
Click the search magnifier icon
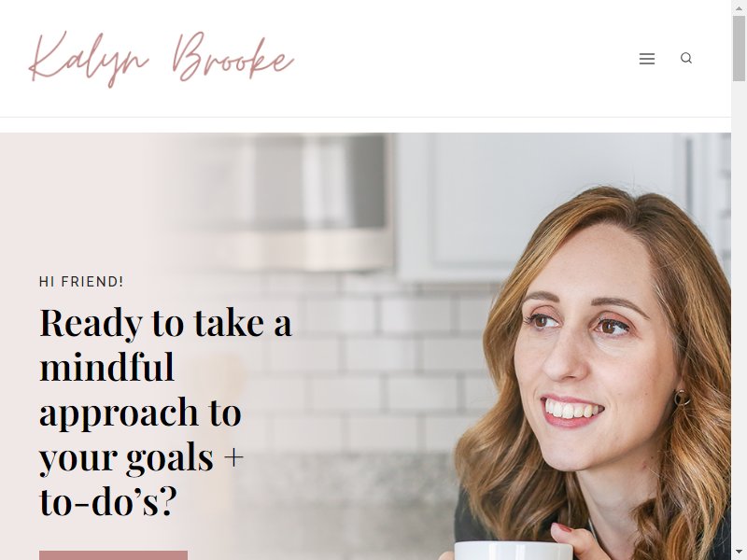[x=686, y=58]
